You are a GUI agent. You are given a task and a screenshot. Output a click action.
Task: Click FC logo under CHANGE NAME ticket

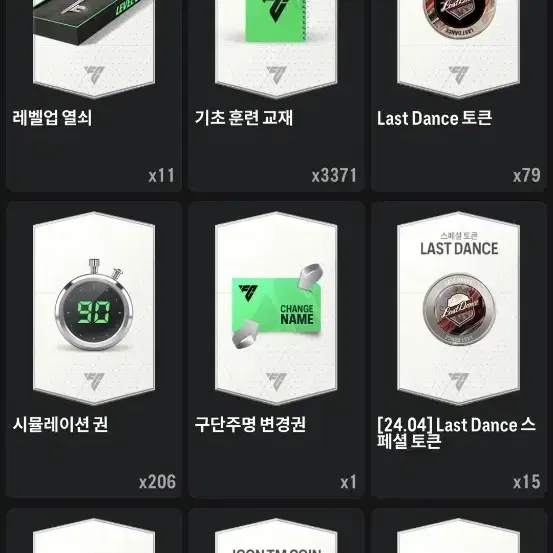coord(276,382)
